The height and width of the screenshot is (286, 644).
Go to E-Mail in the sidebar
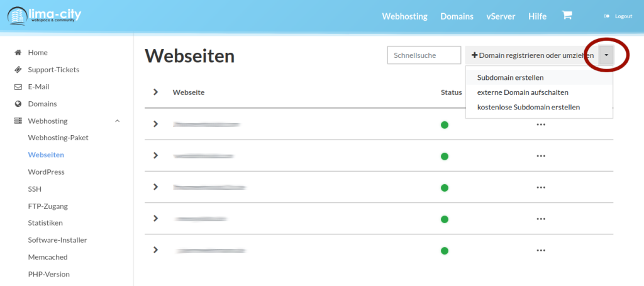click(38, 87)
